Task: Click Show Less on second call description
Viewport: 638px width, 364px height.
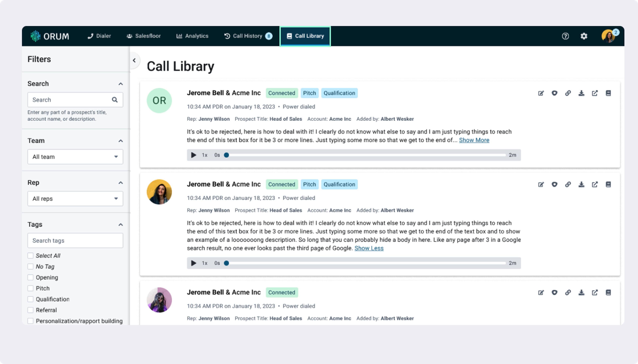Action: click(x=369, y=248)
